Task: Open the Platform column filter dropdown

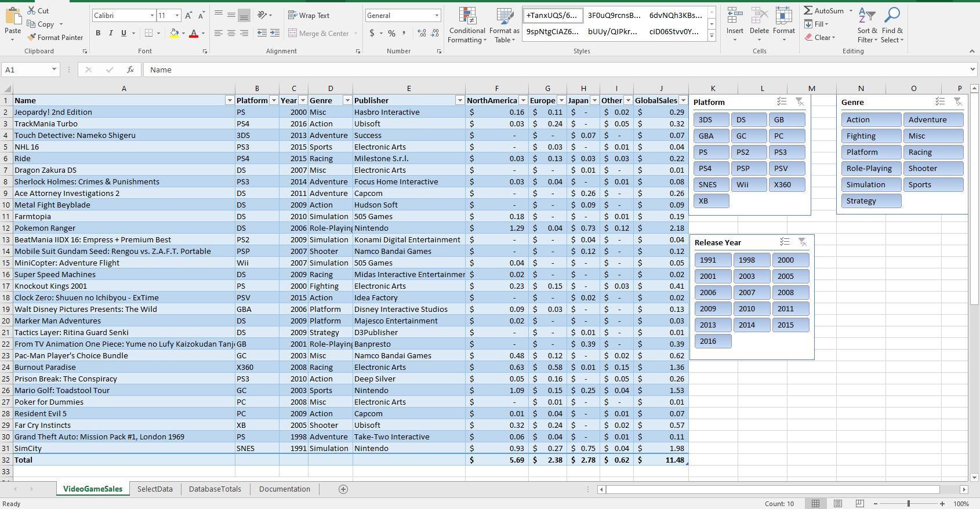Action: coord(274,100)
